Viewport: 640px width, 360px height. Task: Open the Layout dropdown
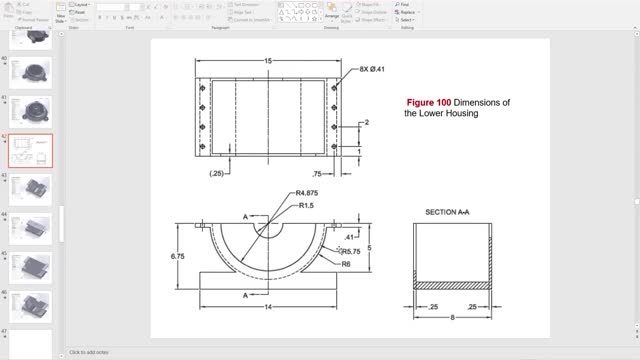click(80, 4)
